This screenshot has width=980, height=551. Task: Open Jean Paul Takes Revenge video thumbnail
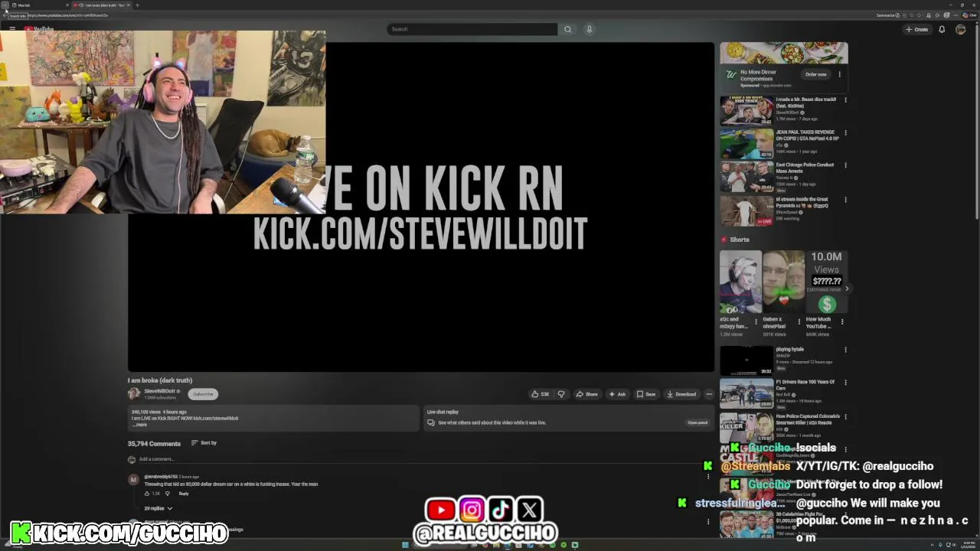point(746,143)
